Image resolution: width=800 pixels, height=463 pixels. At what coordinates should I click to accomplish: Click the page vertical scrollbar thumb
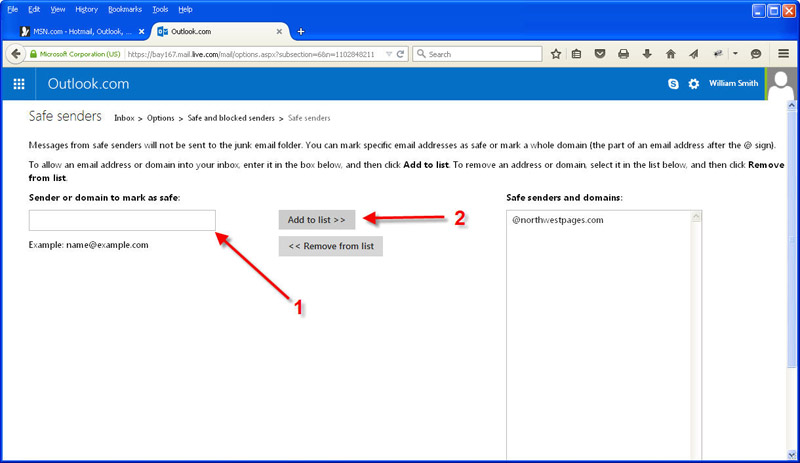coord(791,238)
